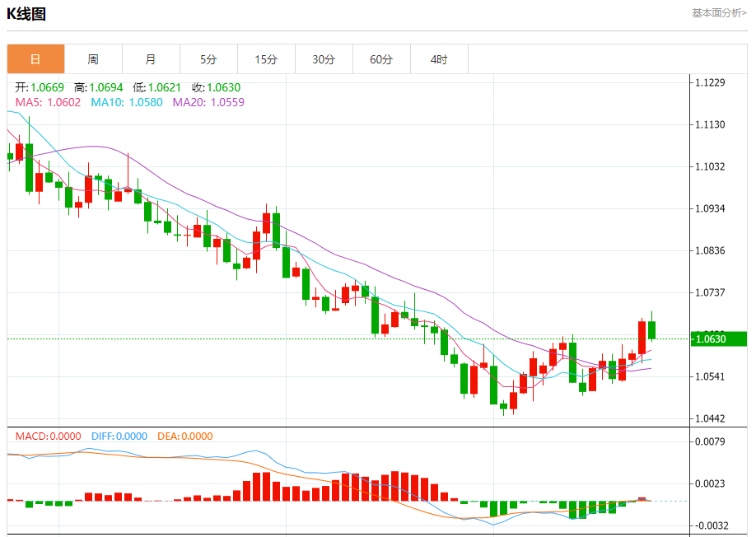
Task: Click the DIFF value label
Action: pos(119,437)
